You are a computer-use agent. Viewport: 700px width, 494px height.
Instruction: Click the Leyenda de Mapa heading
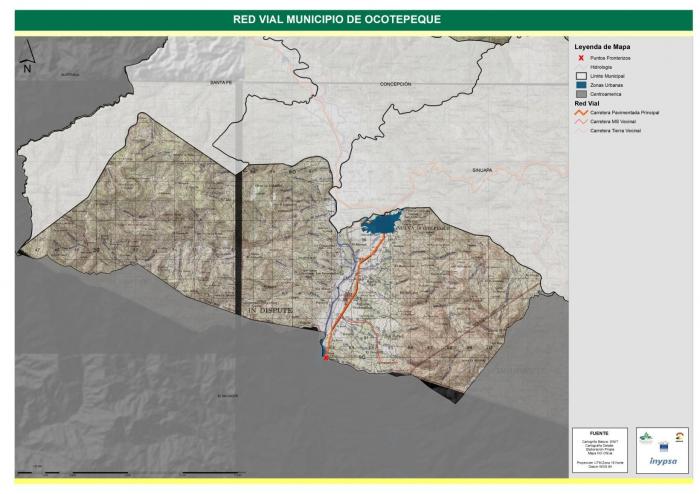pyautogui.click(x=602, y=47)
